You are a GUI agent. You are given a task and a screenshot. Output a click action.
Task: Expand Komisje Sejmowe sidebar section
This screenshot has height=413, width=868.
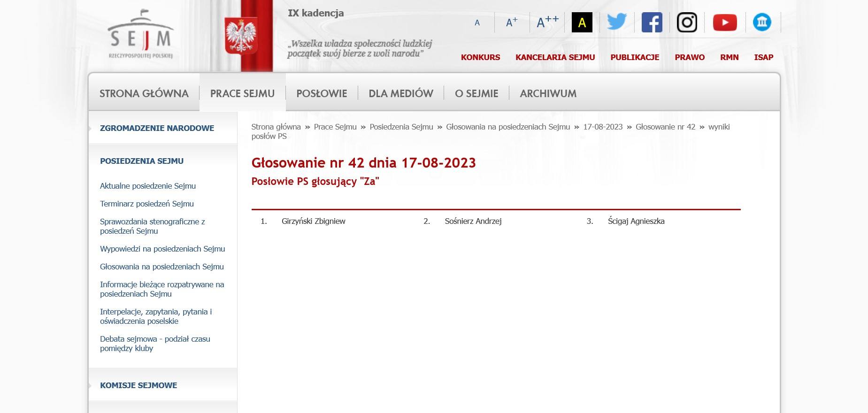tap(138, 385)
